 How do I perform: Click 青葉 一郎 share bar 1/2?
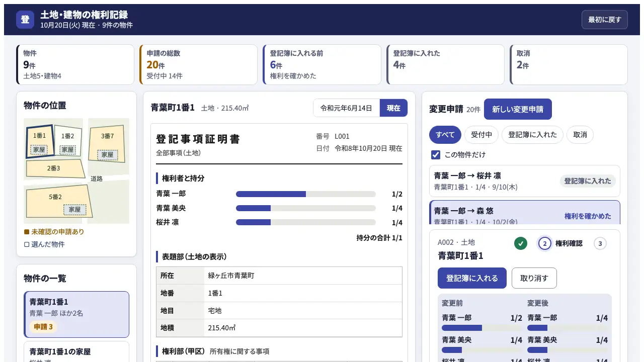coord(306,194)
